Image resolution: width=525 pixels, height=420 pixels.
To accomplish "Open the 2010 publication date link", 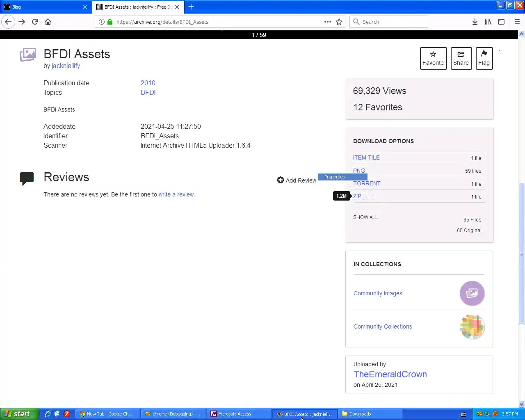I will click(x=148, y=83).
